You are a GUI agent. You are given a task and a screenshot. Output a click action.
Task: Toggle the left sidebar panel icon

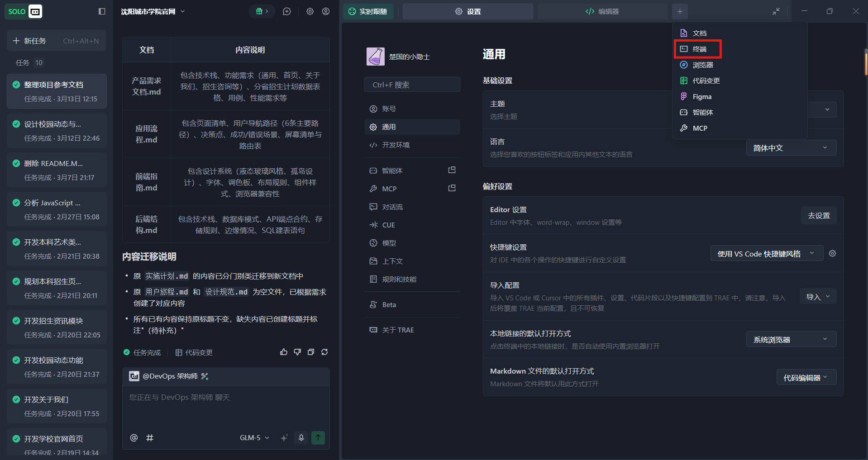point(102,11)
